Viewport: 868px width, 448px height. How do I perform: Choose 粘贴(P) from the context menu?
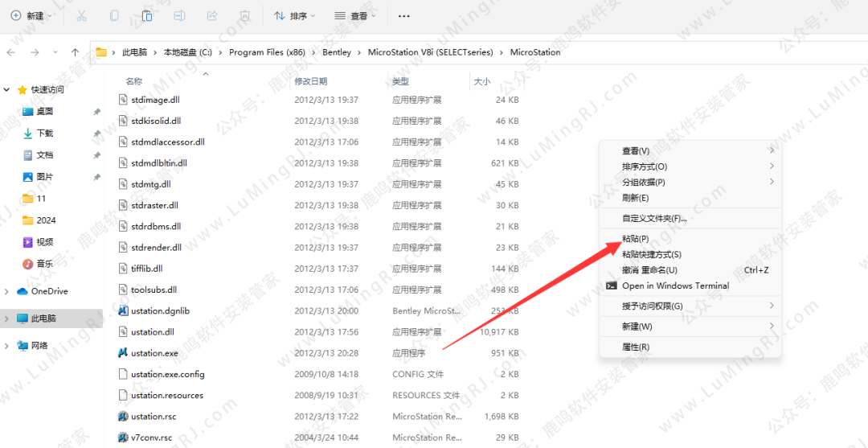(635, 239)
